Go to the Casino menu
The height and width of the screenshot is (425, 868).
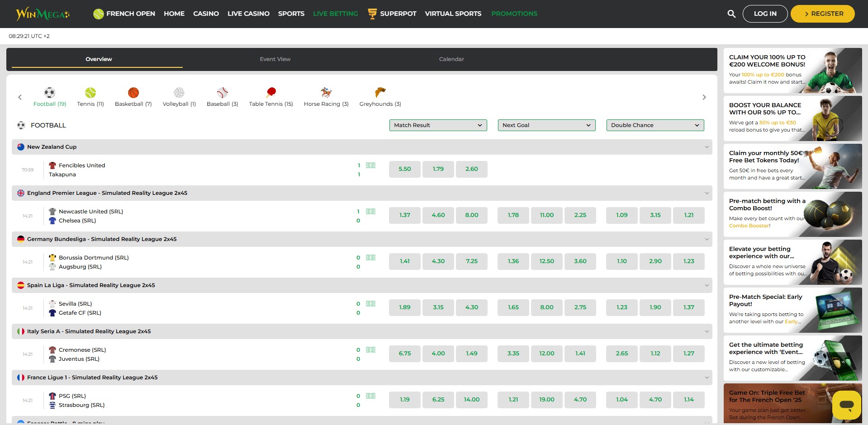coord(206,14)
